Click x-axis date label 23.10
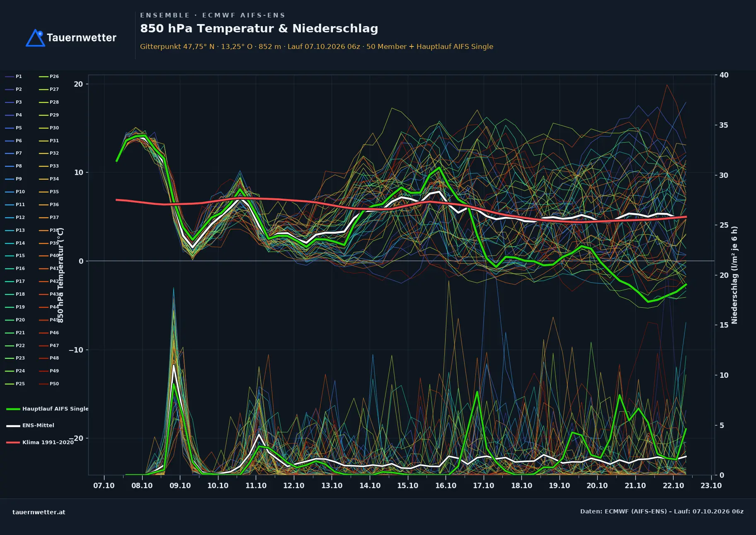The image size is (756, 535). (711, 486)
